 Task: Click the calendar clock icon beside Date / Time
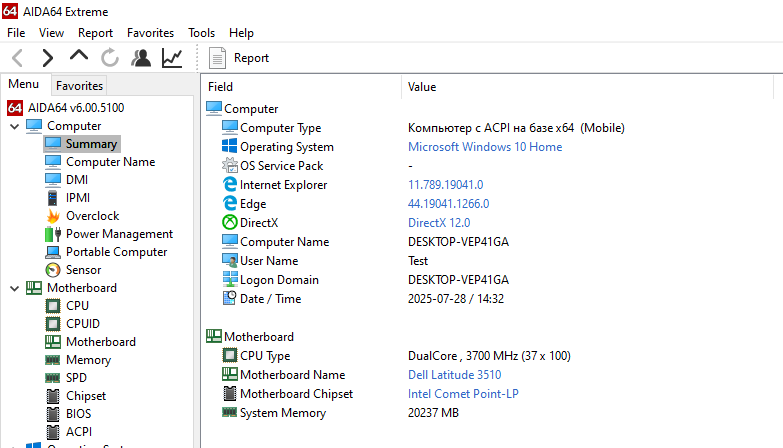tap(229, 298)
